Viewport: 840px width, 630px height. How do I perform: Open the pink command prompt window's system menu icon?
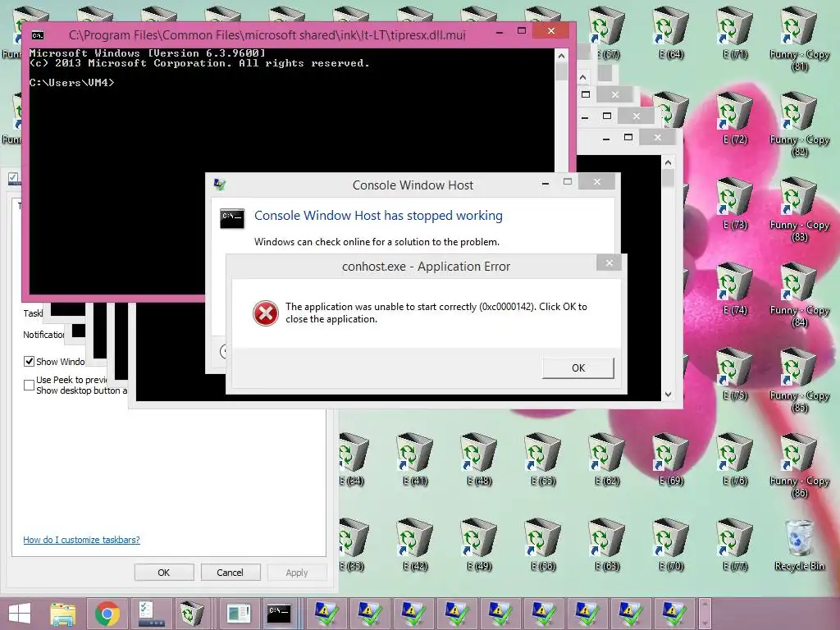38,35
